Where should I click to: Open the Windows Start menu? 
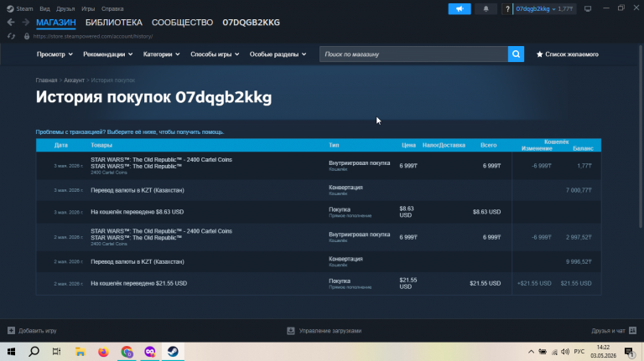[11, 352]
